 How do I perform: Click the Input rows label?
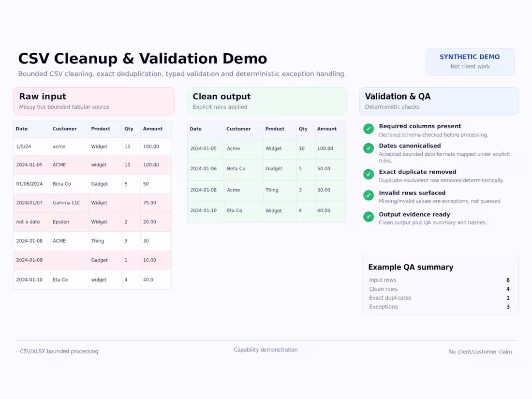pos(383,280)
